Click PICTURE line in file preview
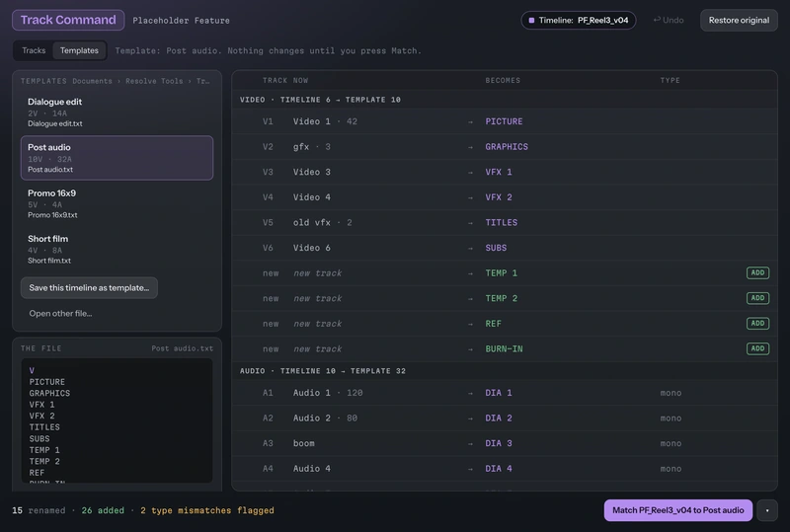Screen dimensions: 790x532 (x=46, y=382)
